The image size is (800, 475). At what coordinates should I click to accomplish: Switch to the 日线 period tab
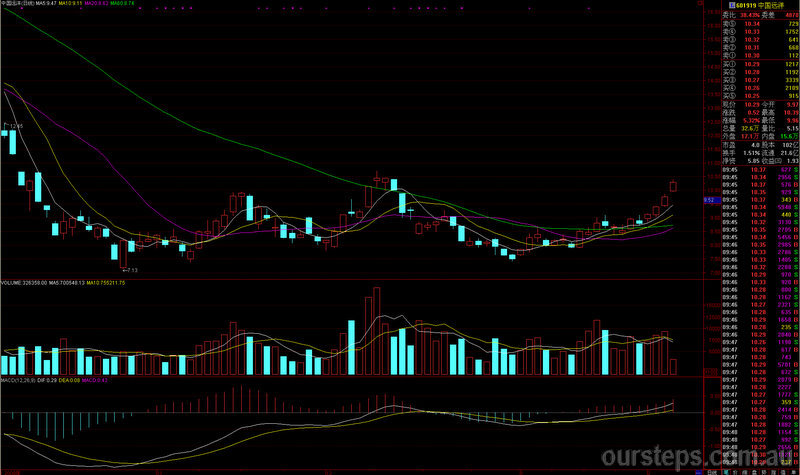coord(712,472)
